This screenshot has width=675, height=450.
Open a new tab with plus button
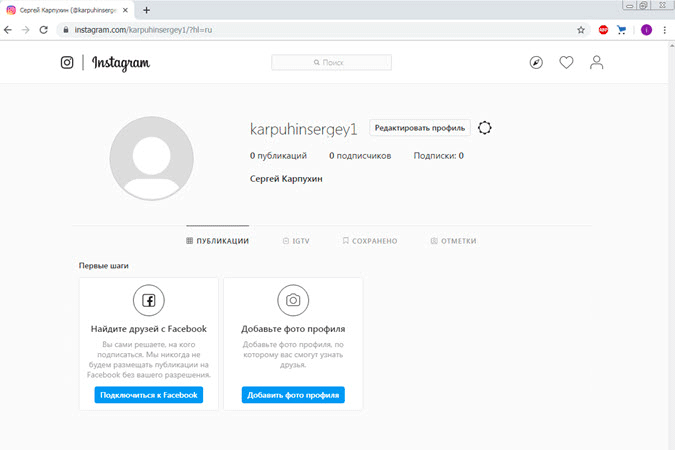pyautogui.click(x=146, y=10)
